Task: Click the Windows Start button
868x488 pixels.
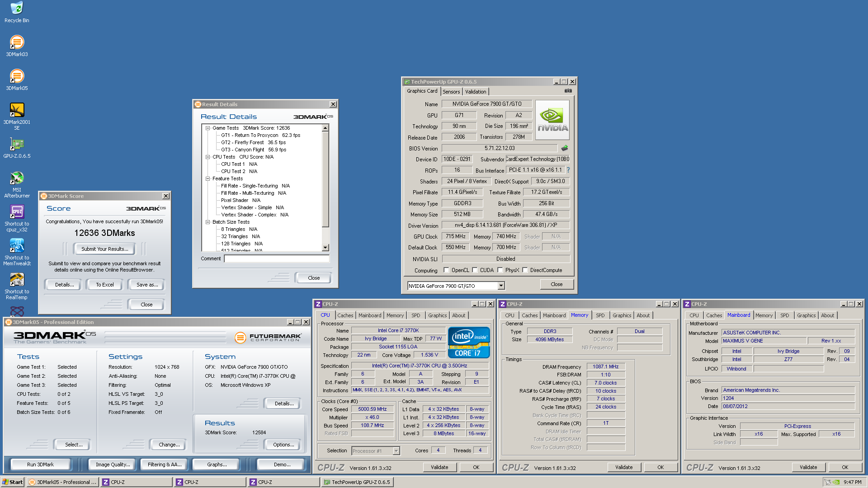Action: click(12, 482)
